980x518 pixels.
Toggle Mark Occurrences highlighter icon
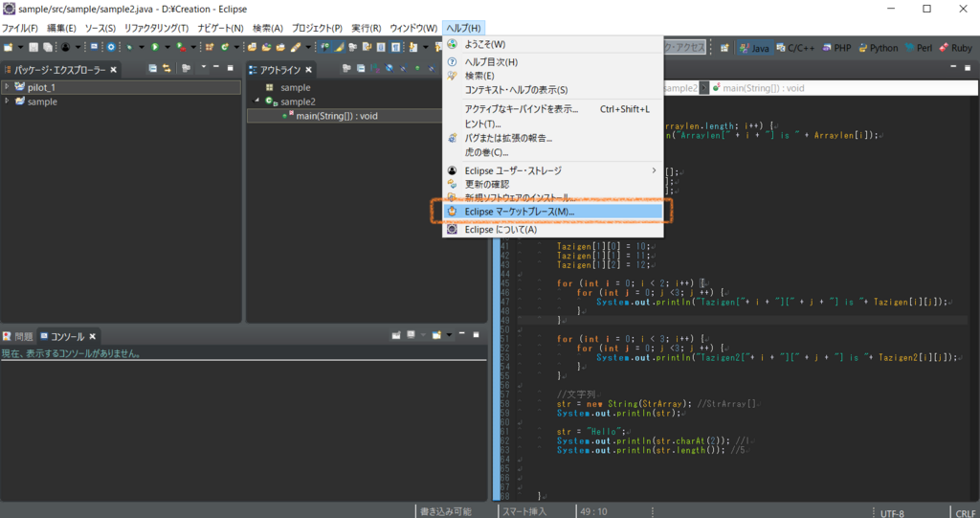tap(340, 47)
